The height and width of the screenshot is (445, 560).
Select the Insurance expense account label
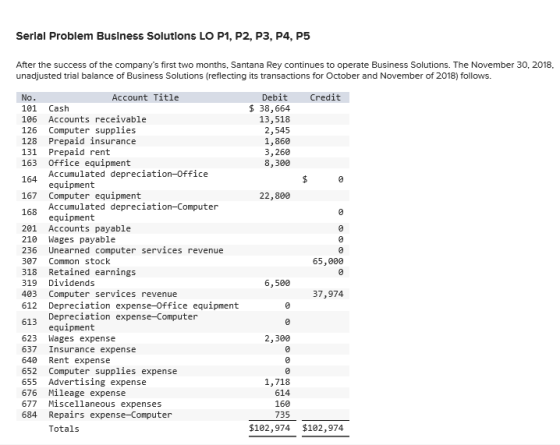point(92,349)
